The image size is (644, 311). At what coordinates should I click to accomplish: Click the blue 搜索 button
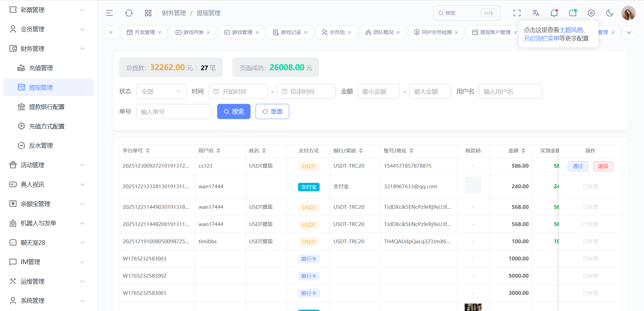(x=234, y=112)
